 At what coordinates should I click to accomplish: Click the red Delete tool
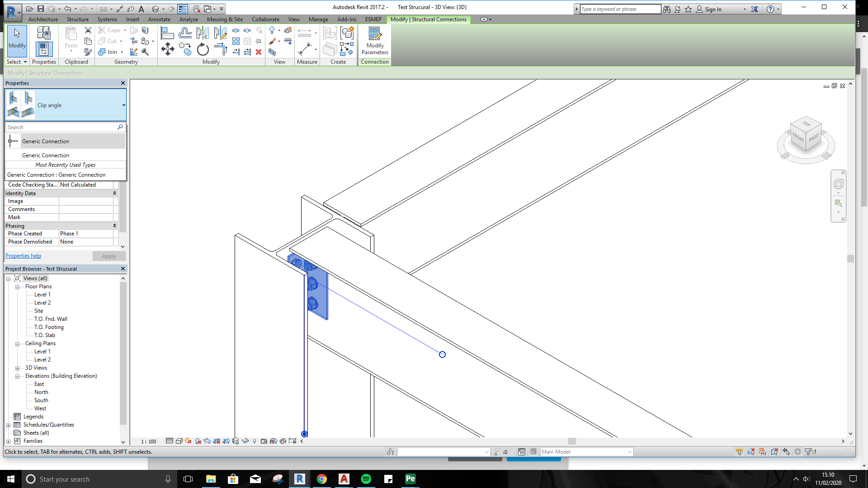(x=259, y=52)
